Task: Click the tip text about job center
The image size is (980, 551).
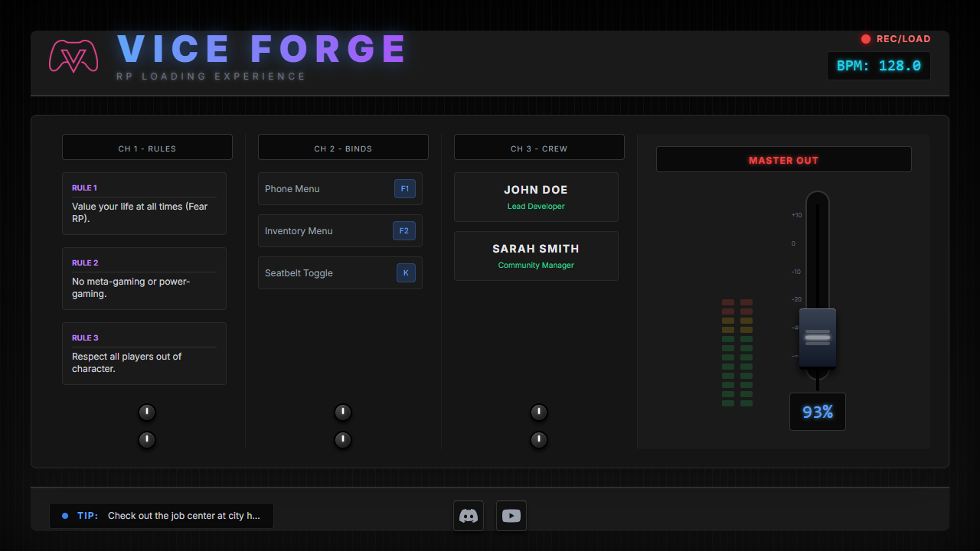Action: [184, 516]
